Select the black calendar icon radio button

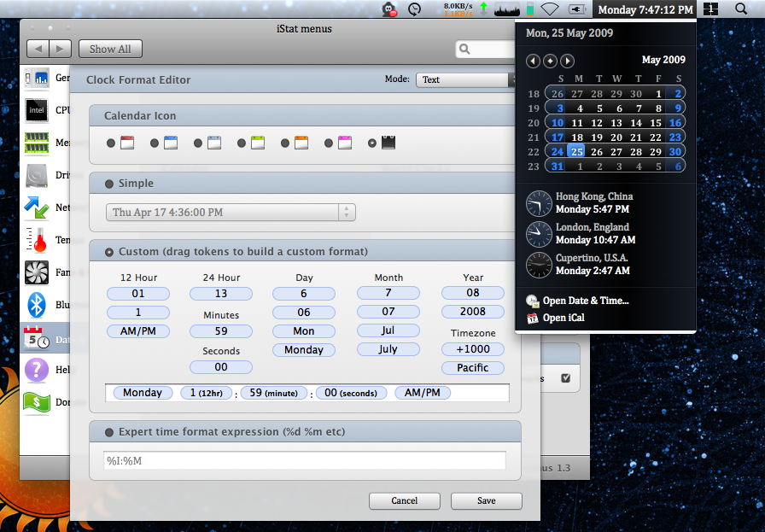(371, 143)
